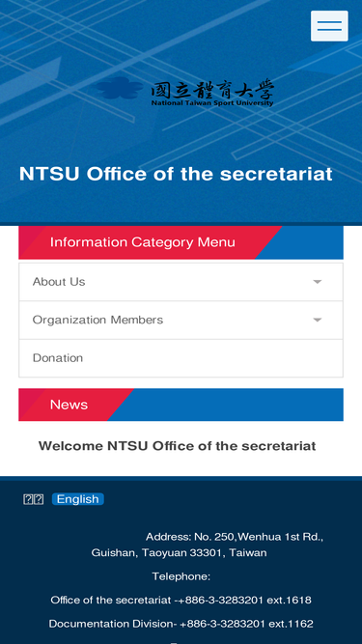Tap the Office of the secretariat phone number
This screenshot has height=644, width=362.
[244, 600]
